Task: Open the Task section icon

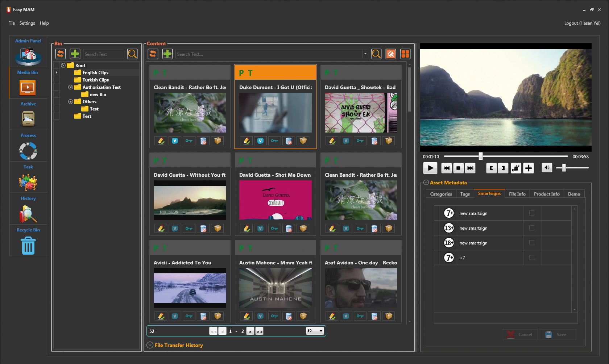Action: tap(28, 182)
